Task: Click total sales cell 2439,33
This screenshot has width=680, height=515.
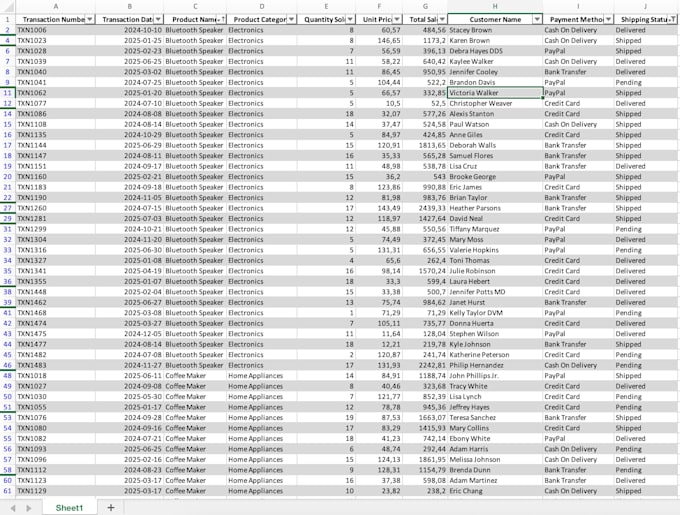Action: 425,208
